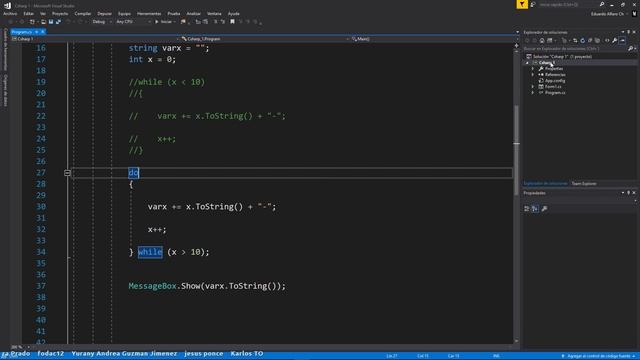640x360 pixels.
Task: Click Solution Explorer view code icon
Action: coord(607,40)
